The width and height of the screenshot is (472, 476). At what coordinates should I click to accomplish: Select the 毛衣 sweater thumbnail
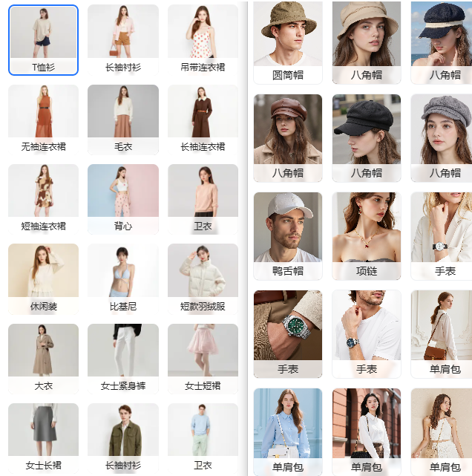click(x=123, y=119)
